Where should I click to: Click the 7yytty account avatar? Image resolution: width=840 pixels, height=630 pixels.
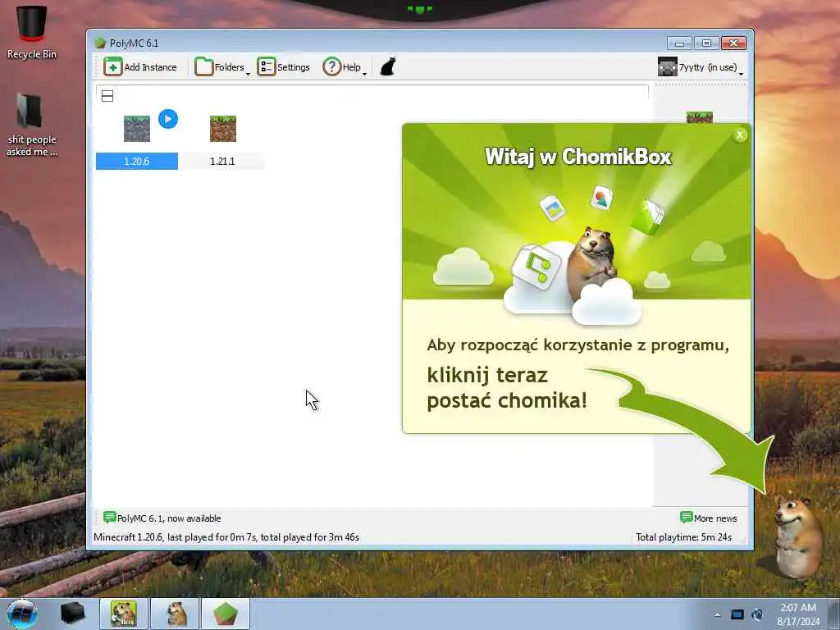[668, 67]
